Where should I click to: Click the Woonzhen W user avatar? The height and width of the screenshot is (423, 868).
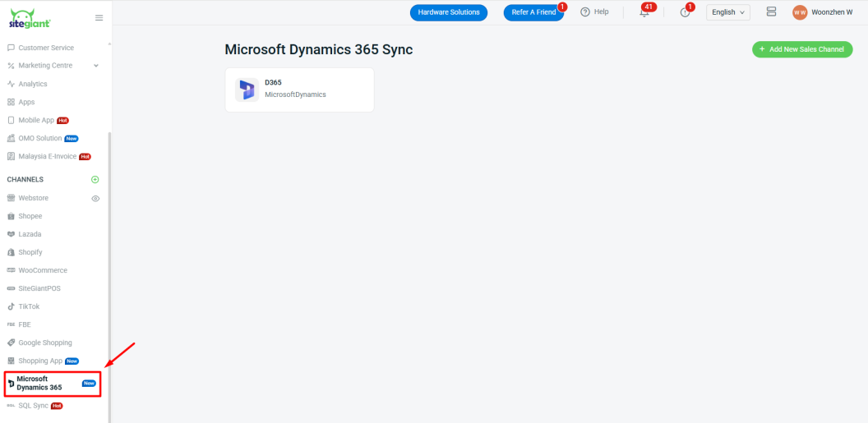point(800,12)
